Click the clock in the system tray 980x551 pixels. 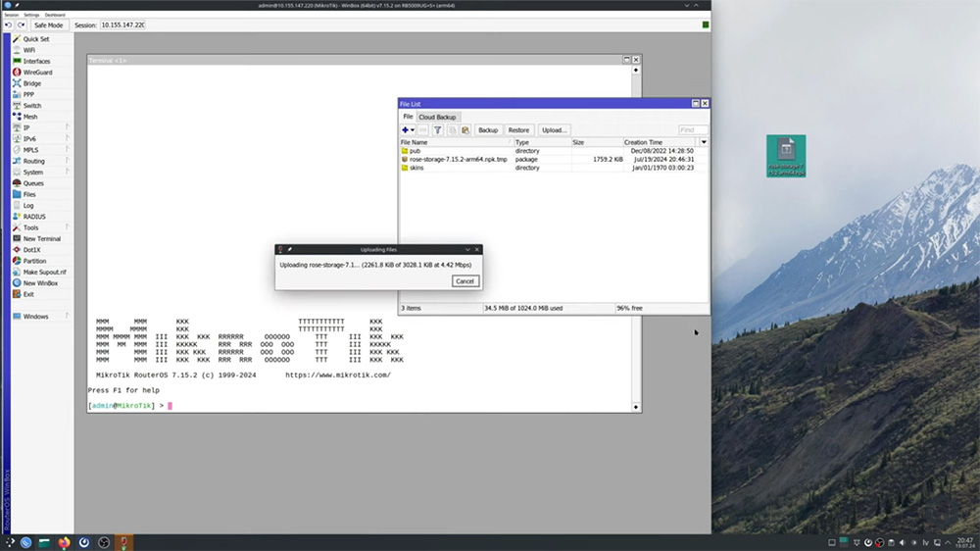pos(965,542)
